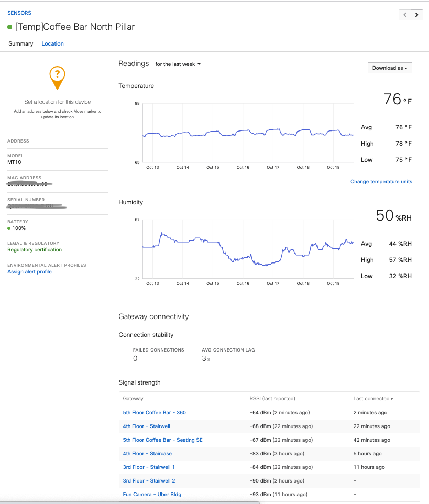Click the Temperature graph line at Oct 16
The image size is (429, 504).
coord(243,131)
